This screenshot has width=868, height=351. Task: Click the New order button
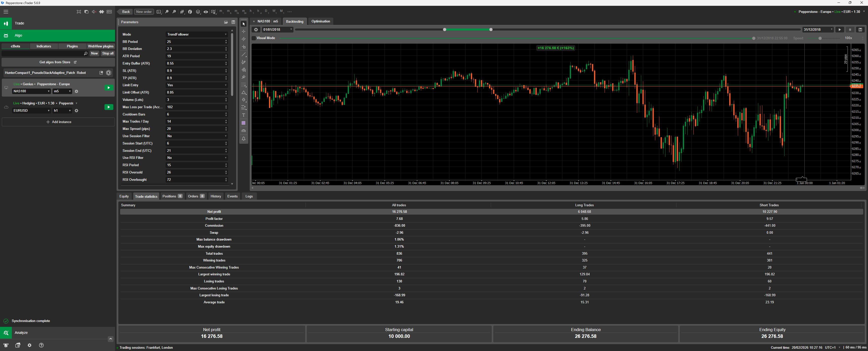pos(144,12)
